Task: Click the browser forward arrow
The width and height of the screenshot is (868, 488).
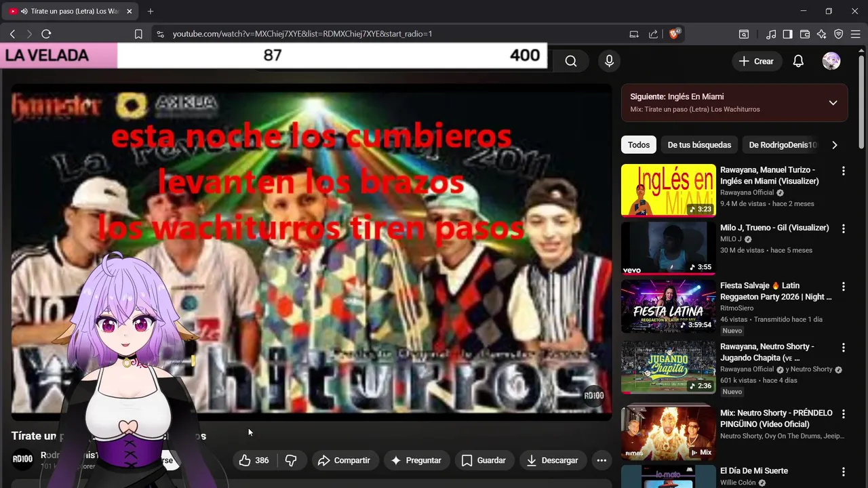Action: click(29, 34)
